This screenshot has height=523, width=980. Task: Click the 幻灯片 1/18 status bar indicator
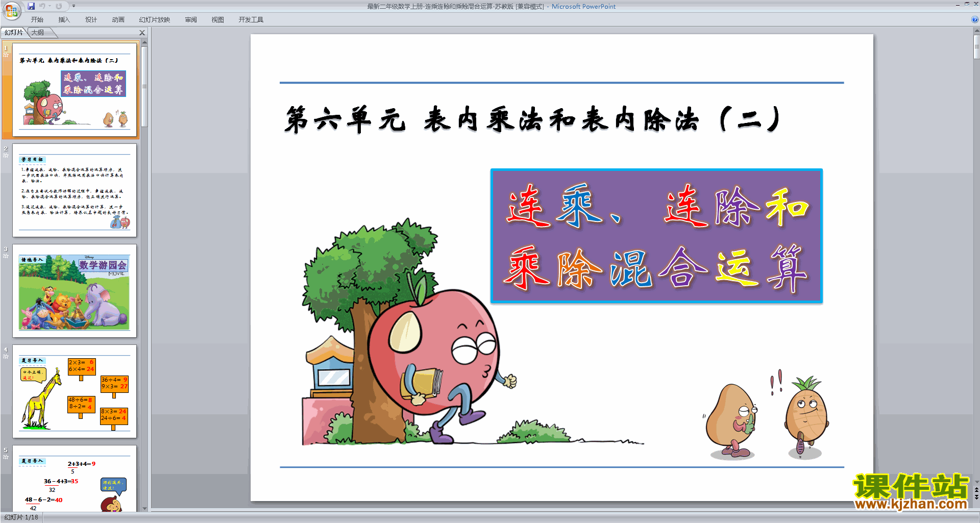point(21,517)
